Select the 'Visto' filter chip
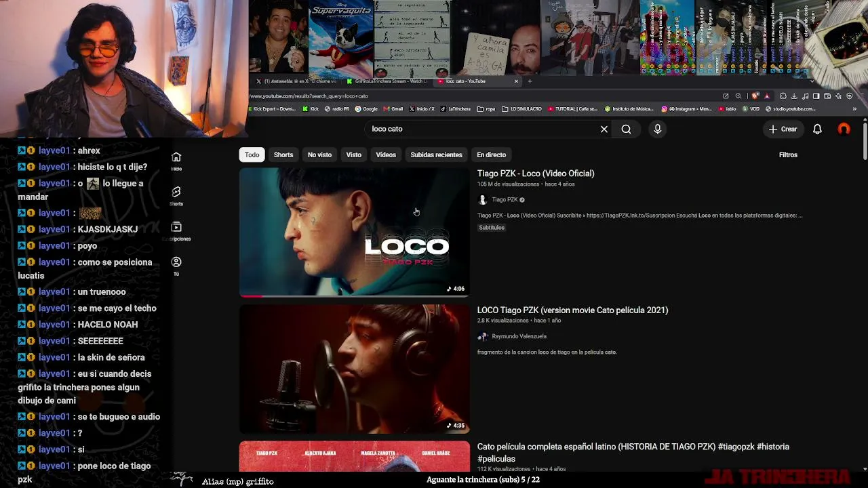 point(354,155)
